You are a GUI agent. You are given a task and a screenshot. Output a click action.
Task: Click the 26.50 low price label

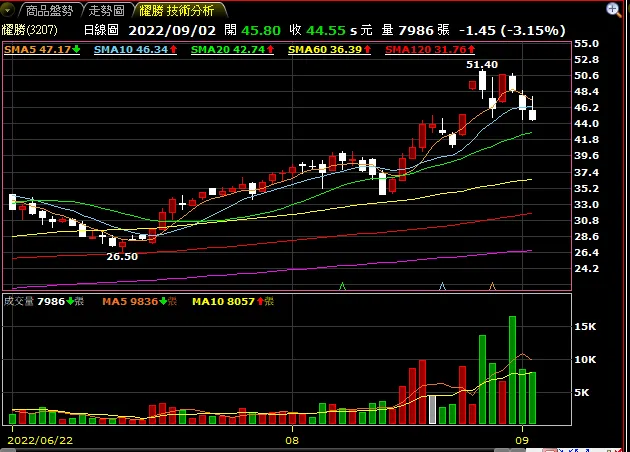[122, 257]
